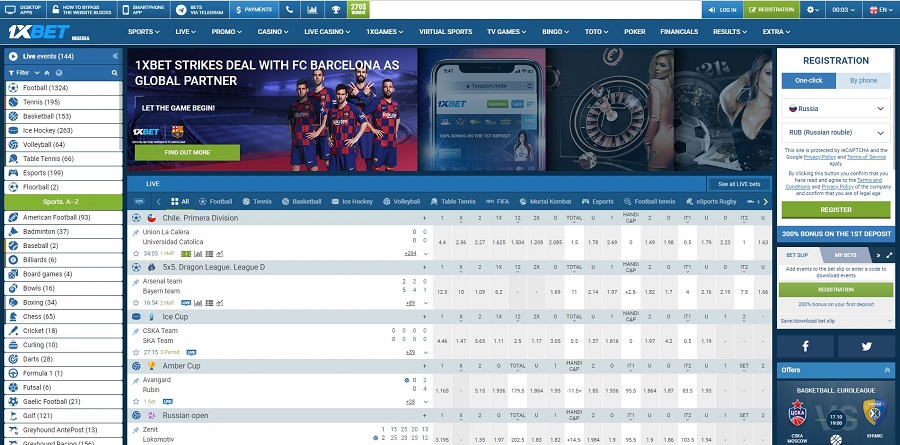Click the Telegram paper plane icon

tap(181, 9)
